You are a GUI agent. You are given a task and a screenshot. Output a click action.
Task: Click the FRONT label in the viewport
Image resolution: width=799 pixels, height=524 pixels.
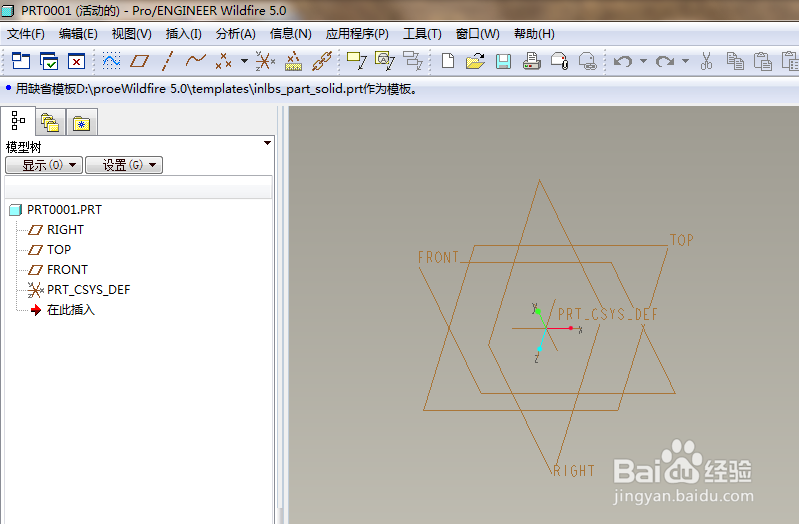tap(438, 257)
